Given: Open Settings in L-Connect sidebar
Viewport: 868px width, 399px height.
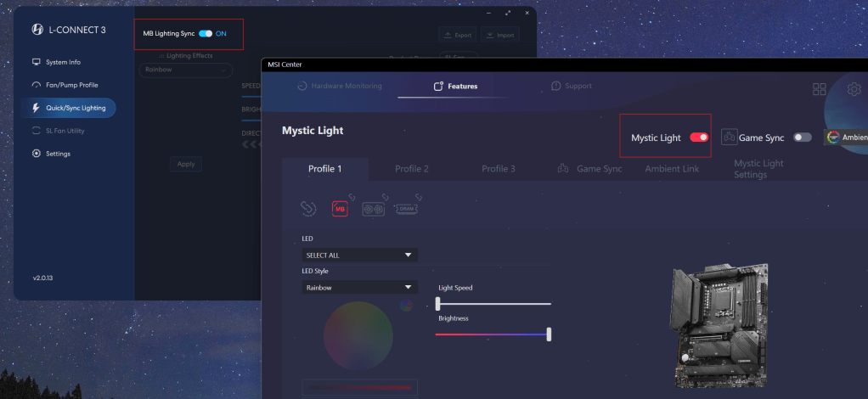Looking at the screenshot, I should click(58, 154).
